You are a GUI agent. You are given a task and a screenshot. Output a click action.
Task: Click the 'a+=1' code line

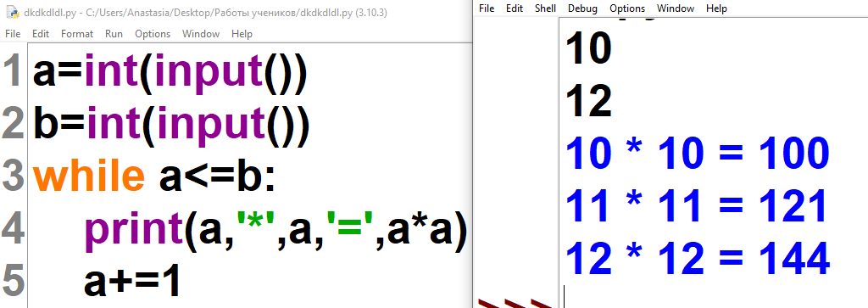[x=133, y=281]
